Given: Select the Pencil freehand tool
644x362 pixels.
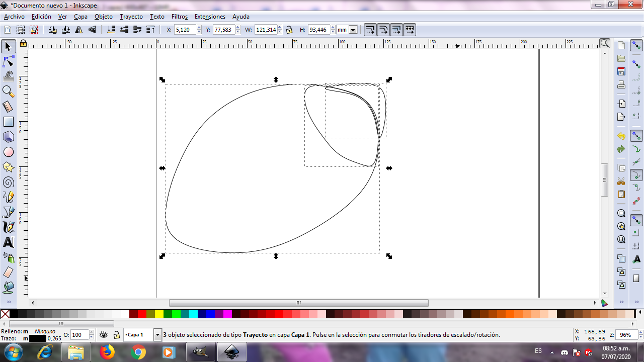Looking at the screenshot, I should tap(8, 197).
